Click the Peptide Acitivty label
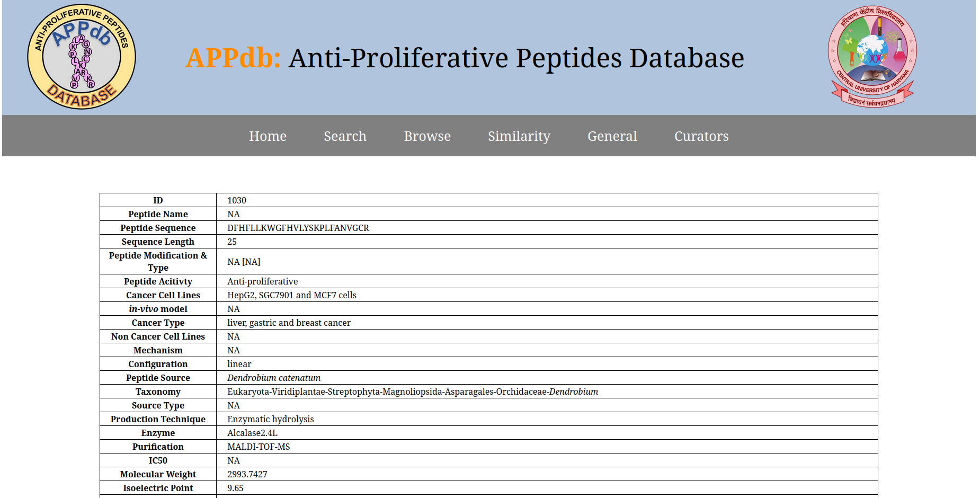Viewport: 980px width, 498px height. tap(158, 281)
